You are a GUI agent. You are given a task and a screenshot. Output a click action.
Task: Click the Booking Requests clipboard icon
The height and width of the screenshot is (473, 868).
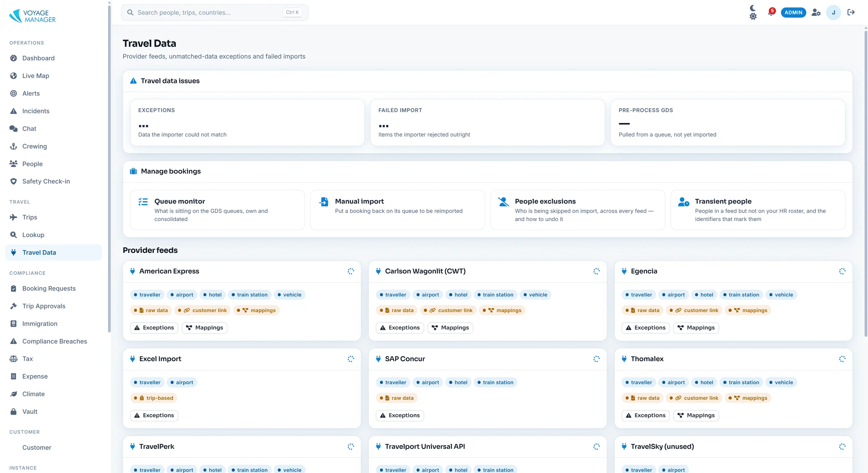click(13, 288)
